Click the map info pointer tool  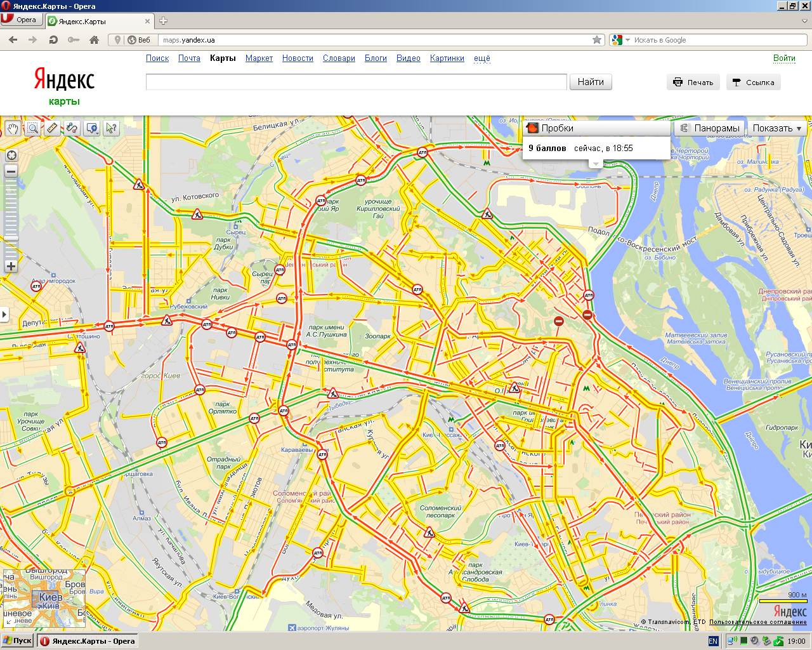[111, 128]
